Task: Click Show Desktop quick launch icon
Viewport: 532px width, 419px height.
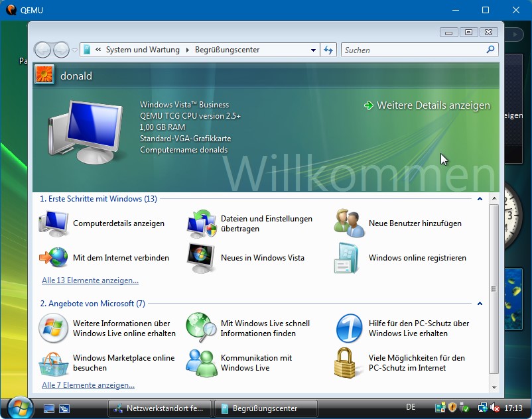Action: pos(49,408)
